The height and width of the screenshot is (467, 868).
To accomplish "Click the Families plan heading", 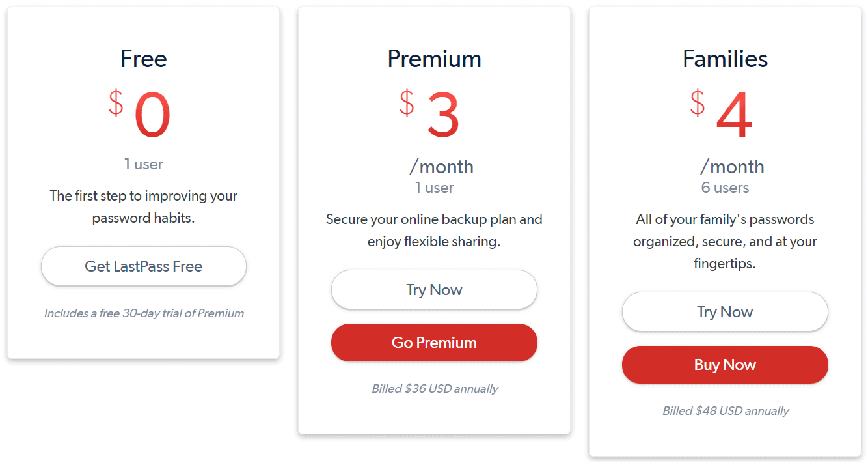I will tap(725, 59).
